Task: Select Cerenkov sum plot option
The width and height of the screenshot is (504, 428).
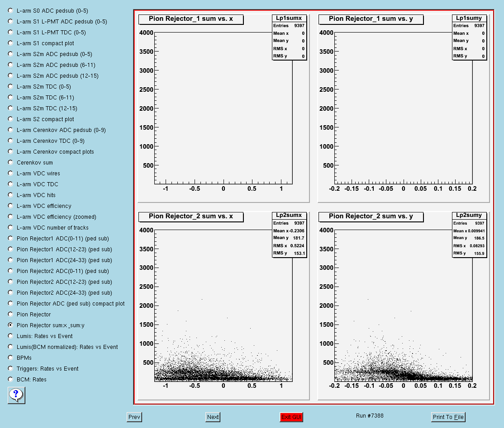Action: pos(10,162)
